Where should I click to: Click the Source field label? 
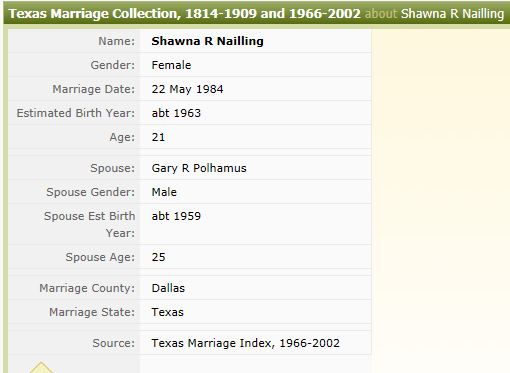tap(114, 343)
